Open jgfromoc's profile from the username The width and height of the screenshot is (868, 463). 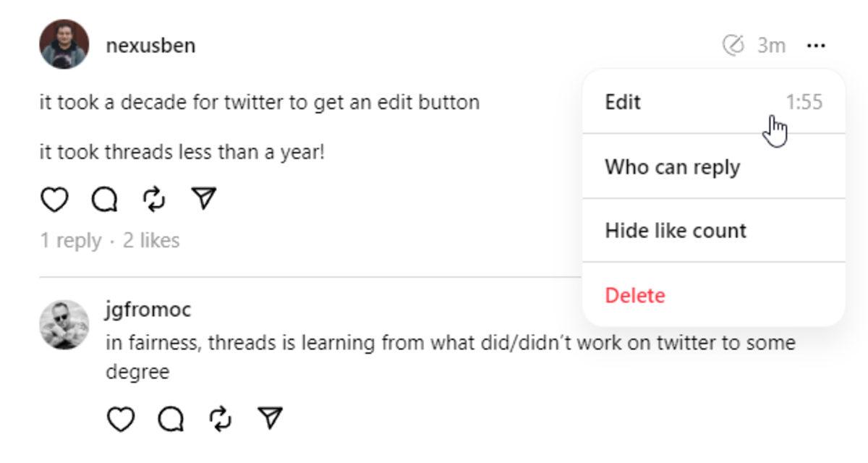coord(148,310)
